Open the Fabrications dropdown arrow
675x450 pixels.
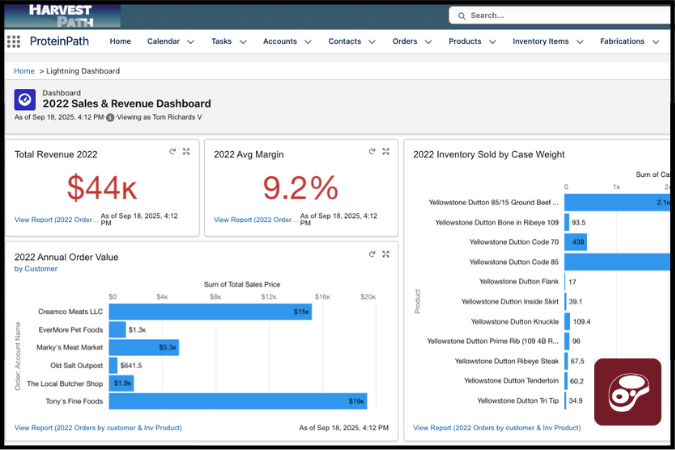click(656, 42)
